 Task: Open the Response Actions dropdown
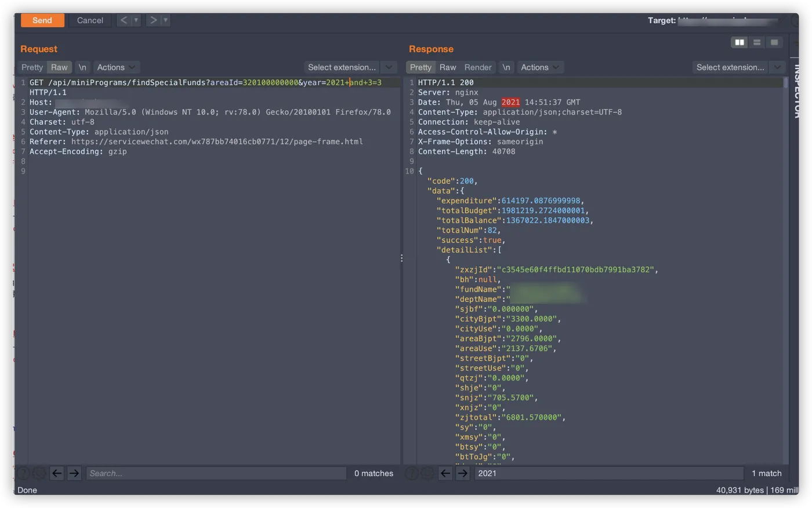540,67
